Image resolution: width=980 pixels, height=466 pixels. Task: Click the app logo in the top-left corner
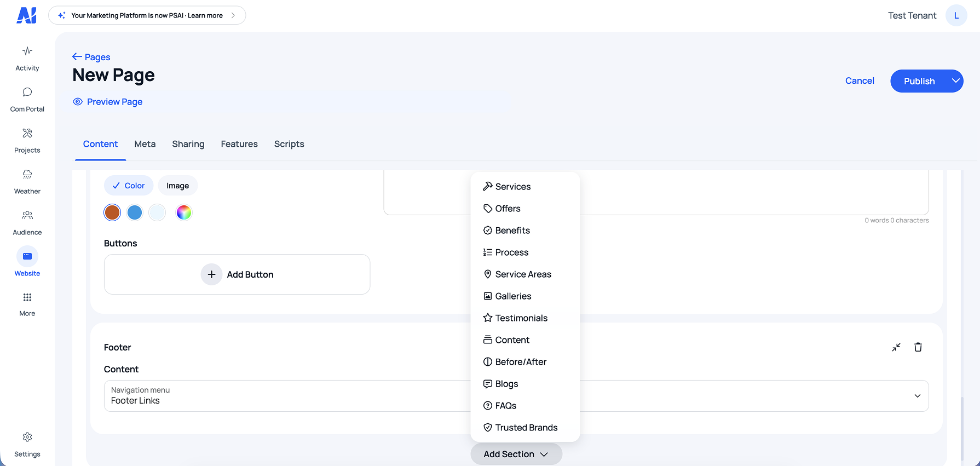(27, 15)
